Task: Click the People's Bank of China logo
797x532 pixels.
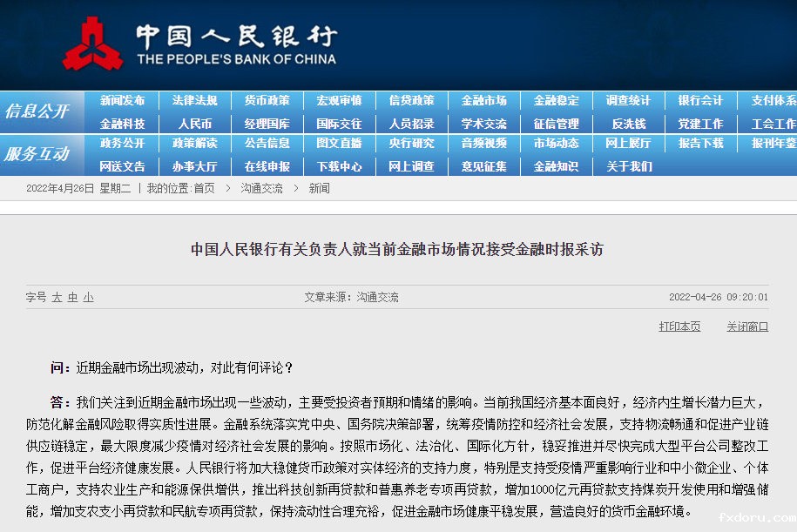Action: click(92, 44)
